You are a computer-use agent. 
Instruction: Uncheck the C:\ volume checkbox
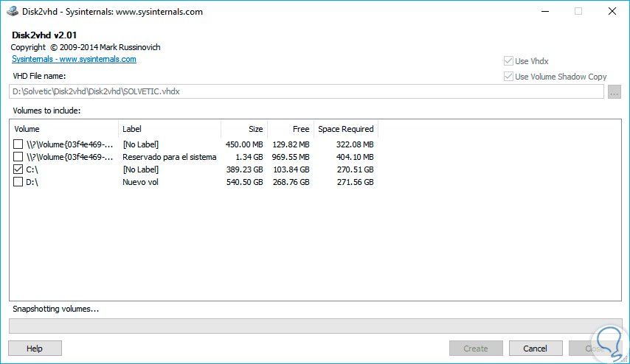point(18,169)
